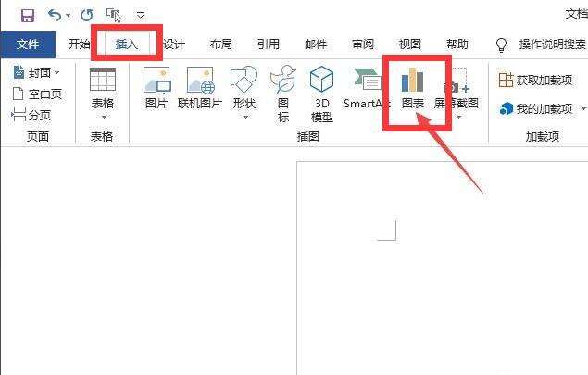The height and width of the screenshot is (375, 588).
Task: Insert a 3D模型 model
Action: 321,94
